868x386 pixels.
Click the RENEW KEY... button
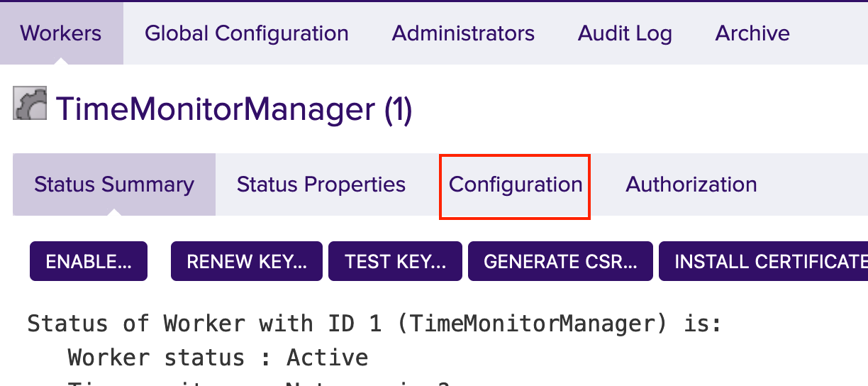247,262
